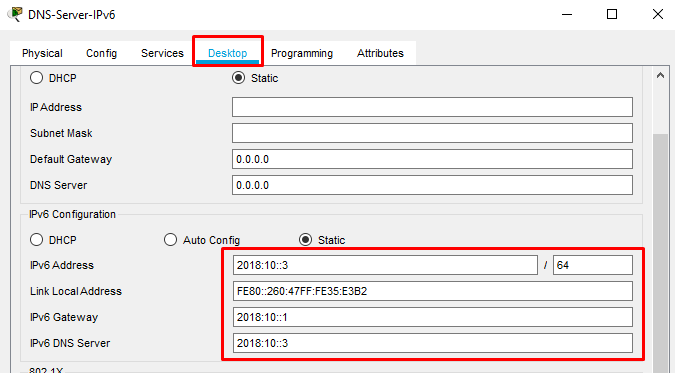The width and height of the screenshot is (675, 373).
Task: Click the IPv4 DNS Server field
Action: 432,185
